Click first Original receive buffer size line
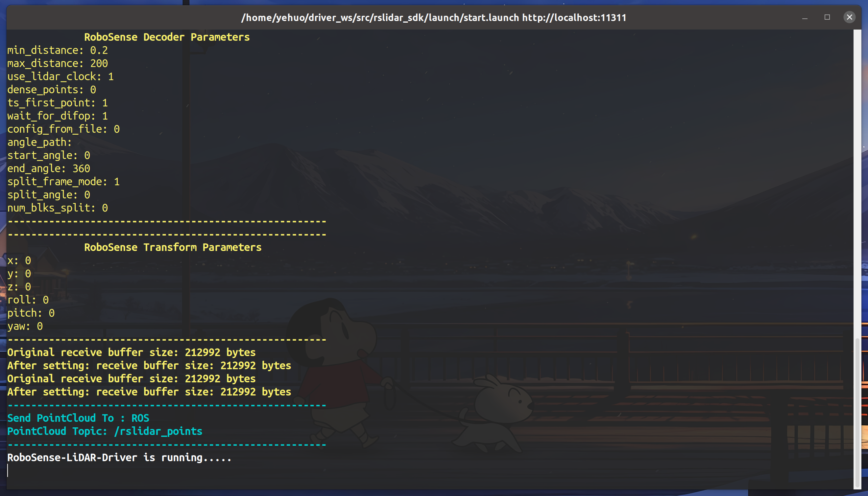Viewport: 868px width, 496px height. pos(131,352)
